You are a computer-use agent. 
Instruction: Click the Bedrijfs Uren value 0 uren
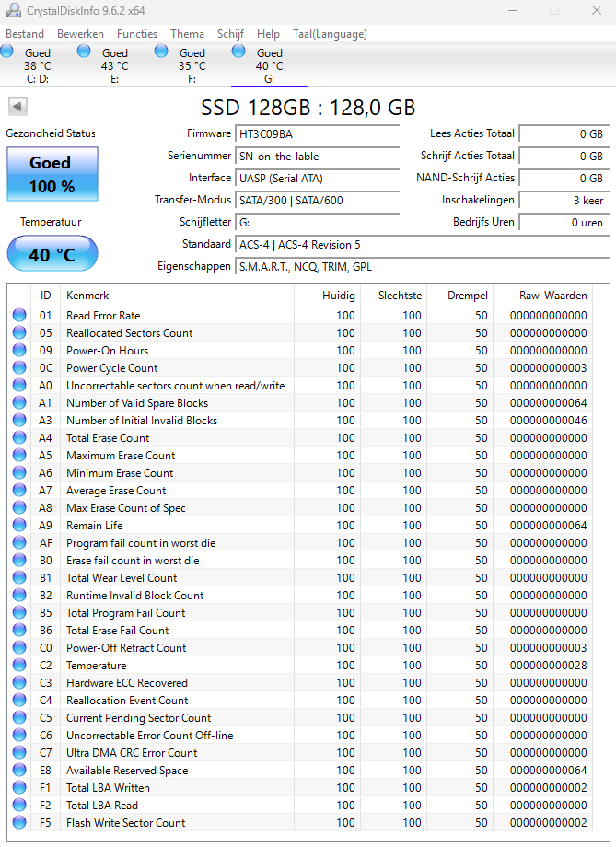564,223
